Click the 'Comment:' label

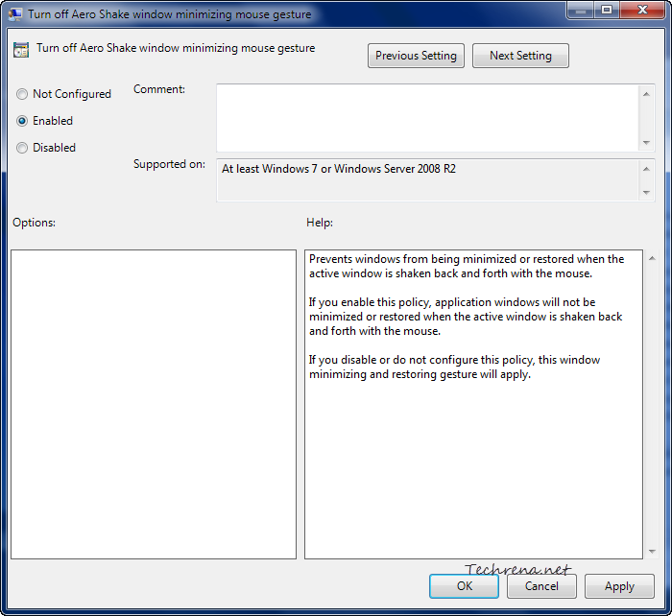click(x=159, y=89)
